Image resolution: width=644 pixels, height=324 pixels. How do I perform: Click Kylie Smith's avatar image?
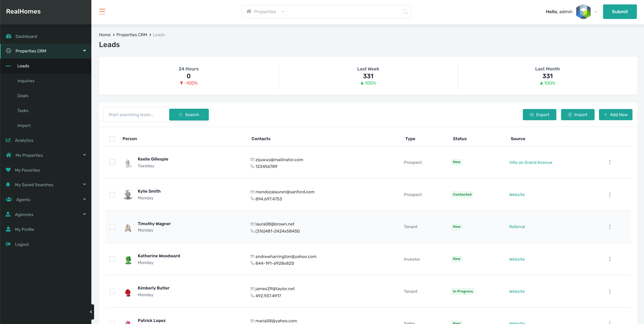[x=128, y=195]
